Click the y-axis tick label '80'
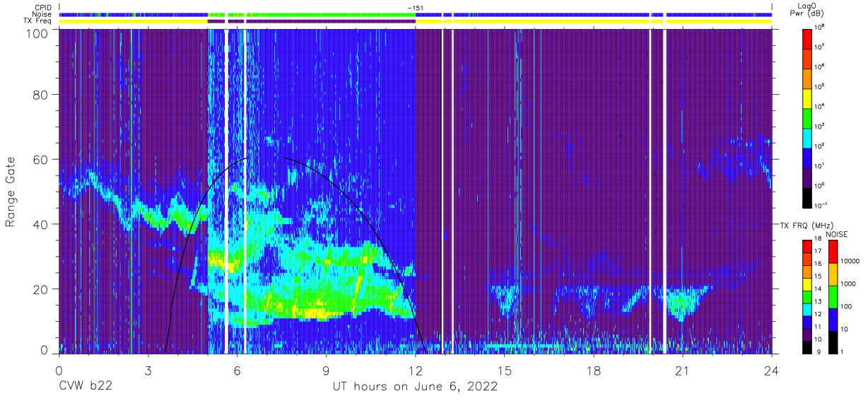The image size is (868, 401). point(40,94)
